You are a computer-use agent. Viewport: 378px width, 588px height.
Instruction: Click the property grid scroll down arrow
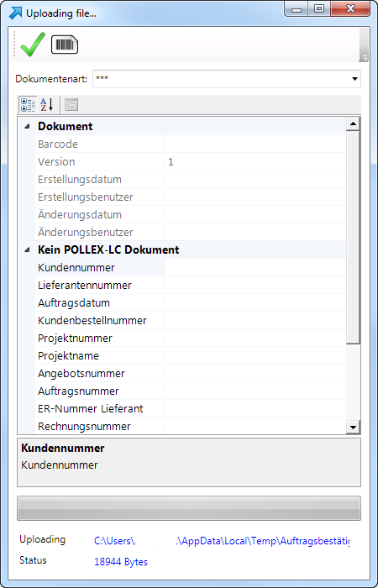click(353, 427)
